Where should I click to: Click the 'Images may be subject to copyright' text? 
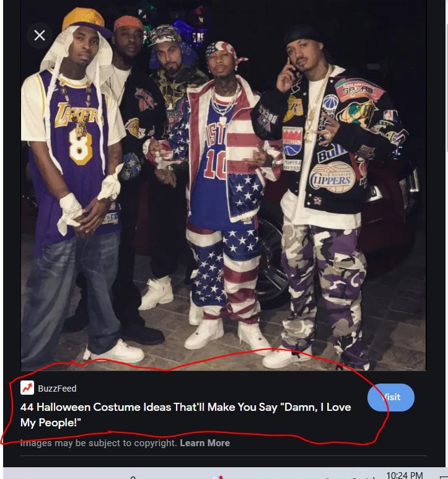click(99, 443)
